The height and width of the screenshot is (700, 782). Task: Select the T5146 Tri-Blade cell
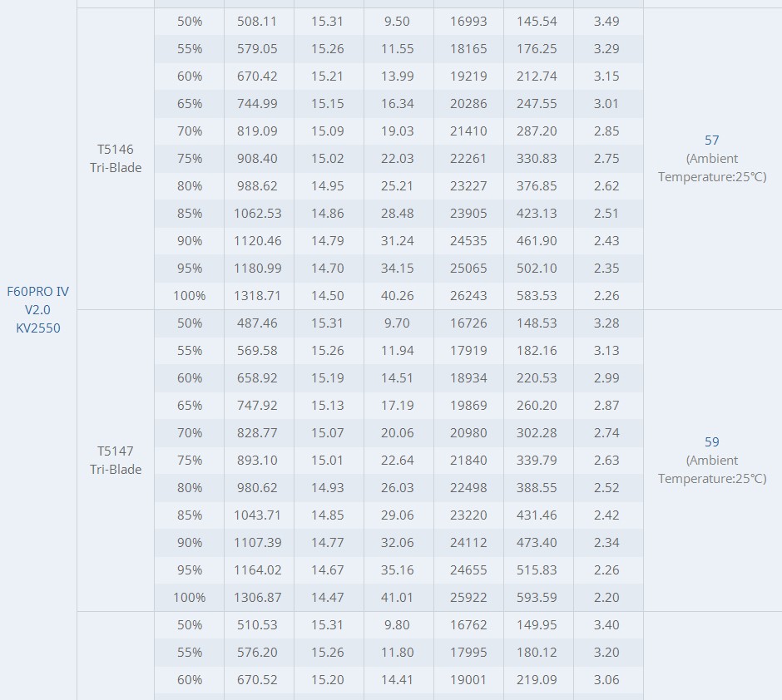(x=116, y=159)
